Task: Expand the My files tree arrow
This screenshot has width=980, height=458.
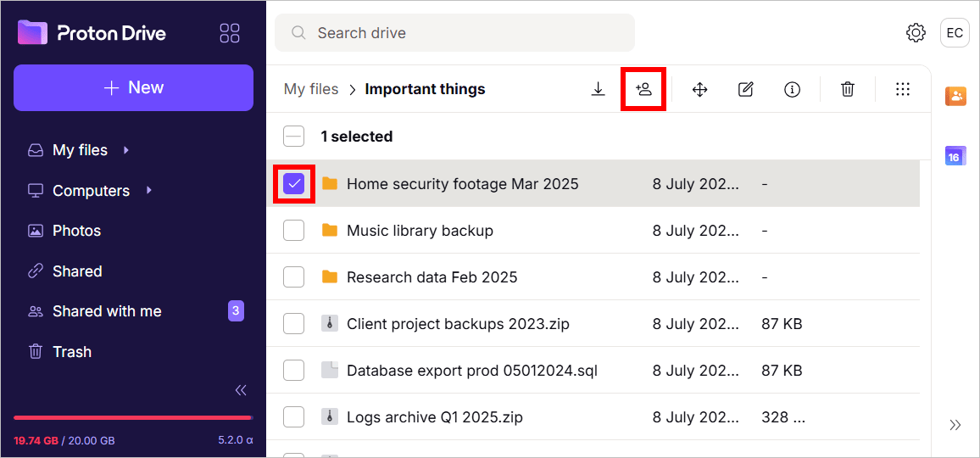Action: pos(126,150)
